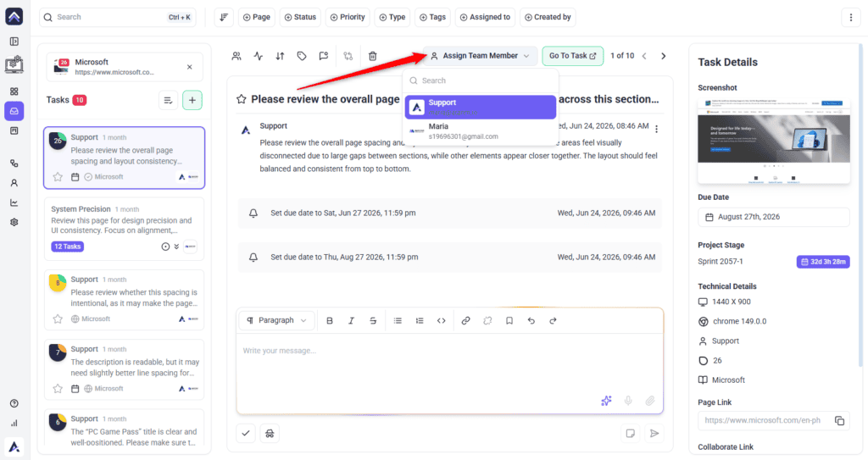868x460 pixels.
Task: Open the Paragraph style dropdown
Action: click(277, 320)
